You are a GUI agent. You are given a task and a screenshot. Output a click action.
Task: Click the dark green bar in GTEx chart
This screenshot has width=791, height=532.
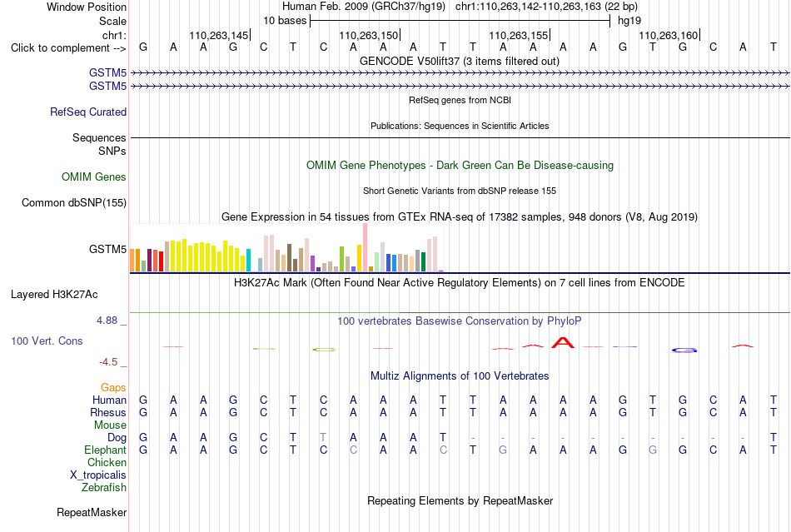tap(423, 261)
